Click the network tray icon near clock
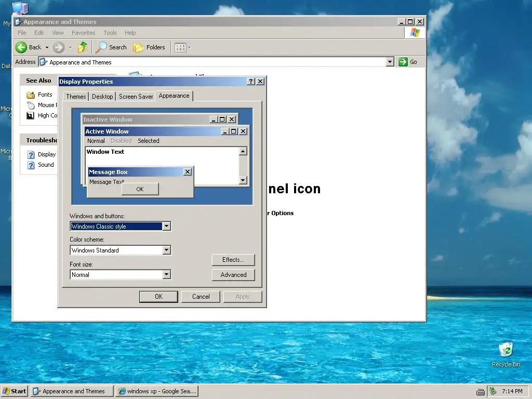Viewport: 532px width, 399px height. click(494, 391)
